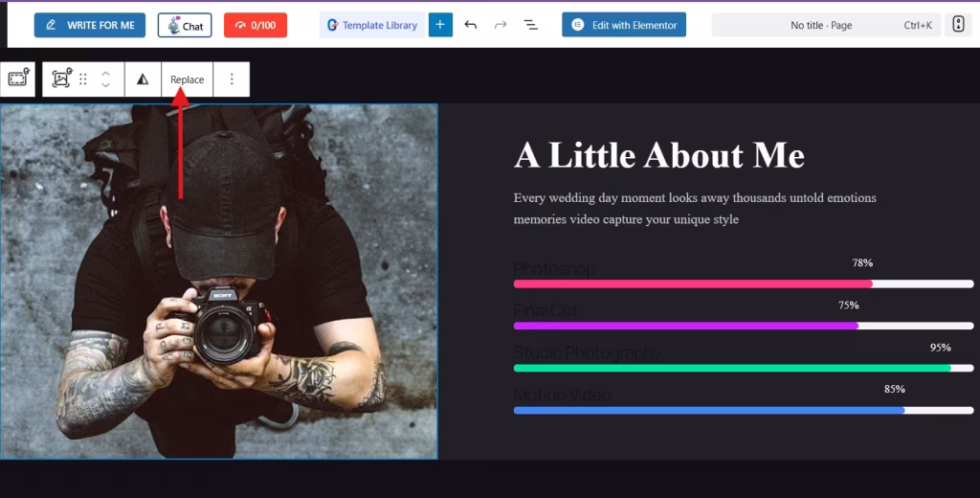Click the 75% percentage label

[849, 306]
